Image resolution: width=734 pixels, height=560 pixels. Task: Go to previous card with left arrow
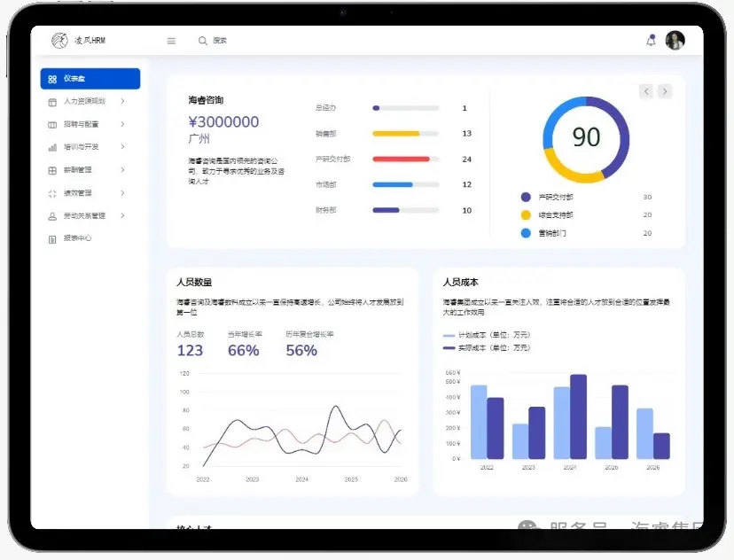[646, 91]
